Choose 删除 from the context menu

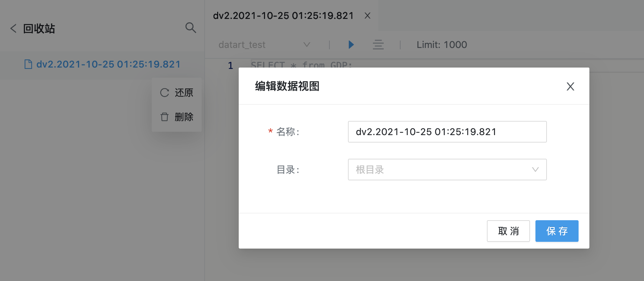(x=184, y=117)
